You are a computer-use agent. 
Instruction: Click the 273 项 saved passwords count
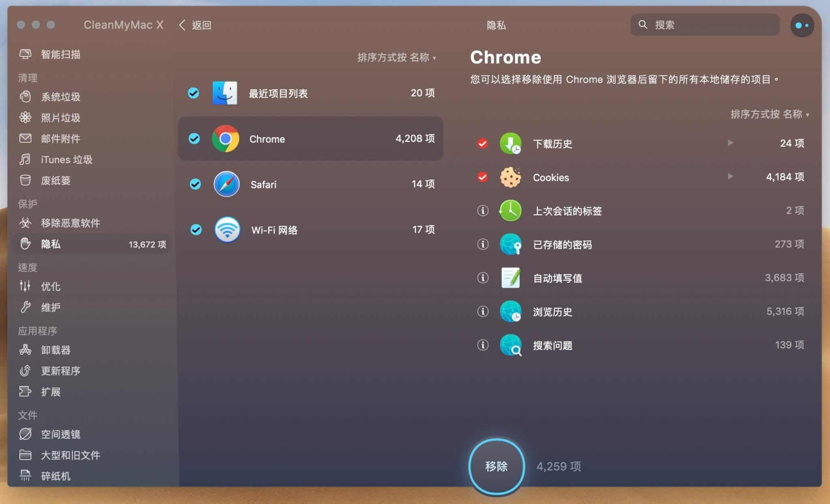(789, 244)
